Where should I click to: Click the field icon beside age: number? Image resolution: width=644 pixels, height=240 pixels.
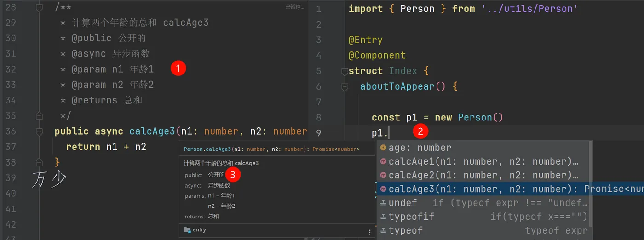(383, 148)
